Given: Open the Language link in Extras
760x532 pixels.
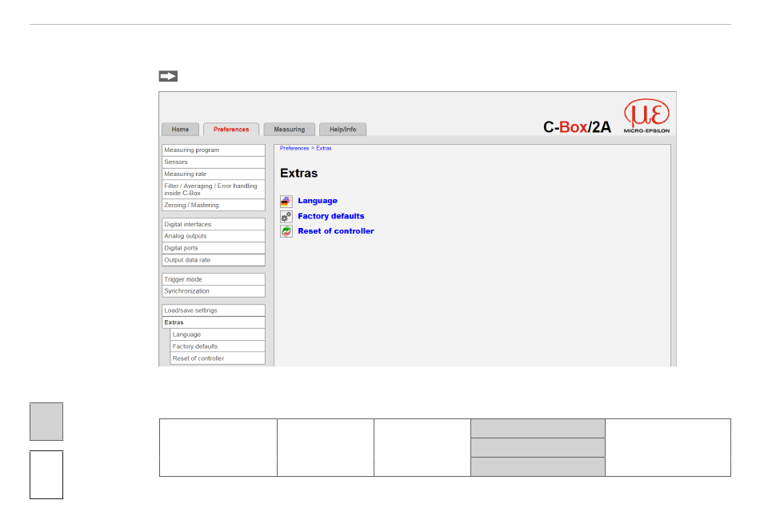Looking at the screenshot, I should tap(318, 201).
